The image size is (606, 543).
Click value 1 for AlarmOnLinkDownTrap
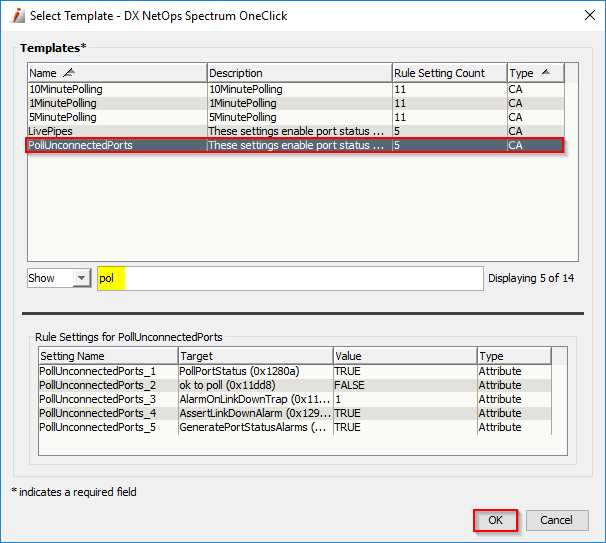pyautogui.click(x=405, y=399)
